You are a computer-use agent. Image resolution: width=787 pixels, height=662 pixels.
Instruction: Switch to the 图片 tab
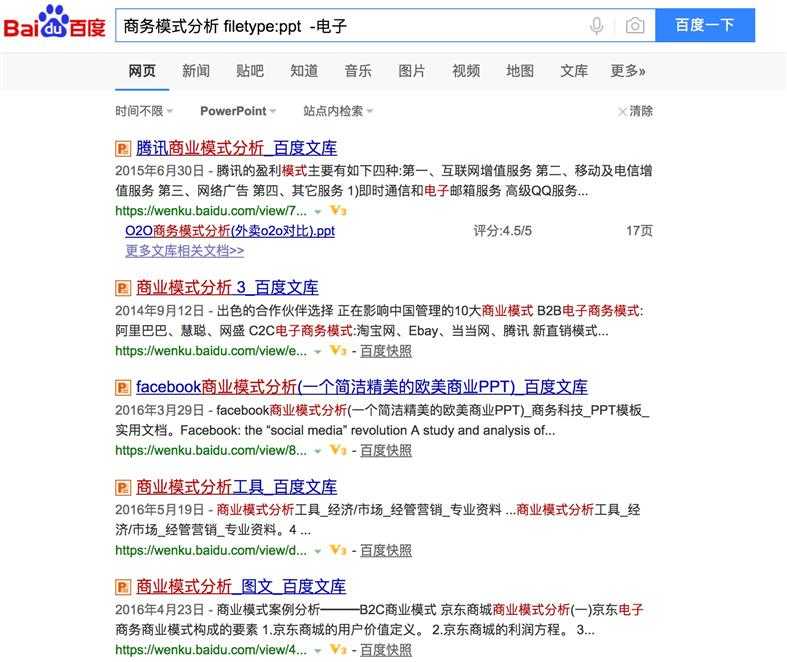point(412,71)
